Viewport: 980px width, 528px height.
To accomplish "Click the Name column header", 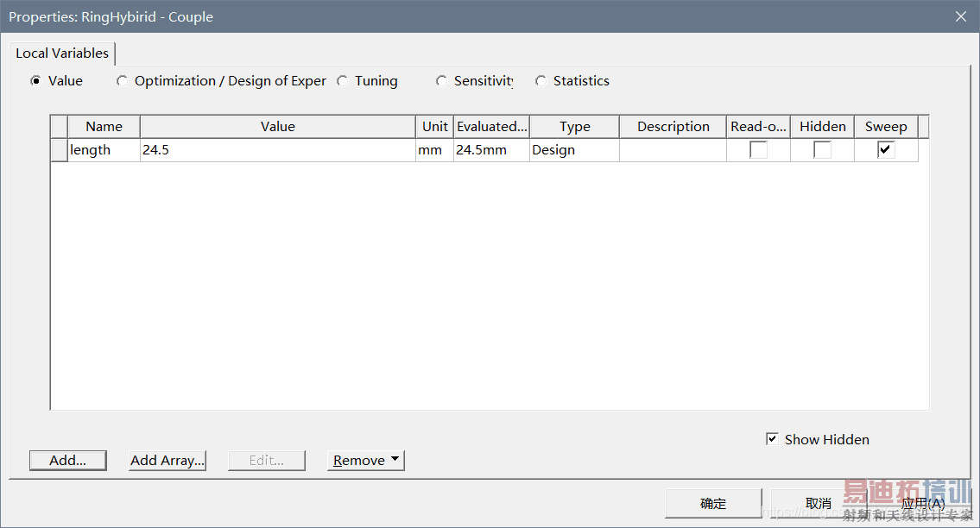I will pyautogui.click(x=104, y=127).
